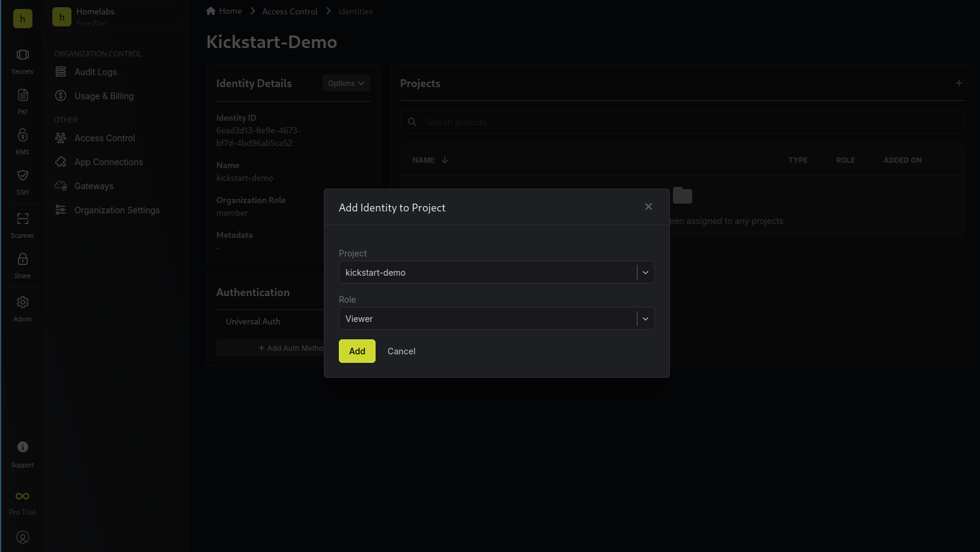
Task: Open PKI in the left rail
Action: (22, 102)
